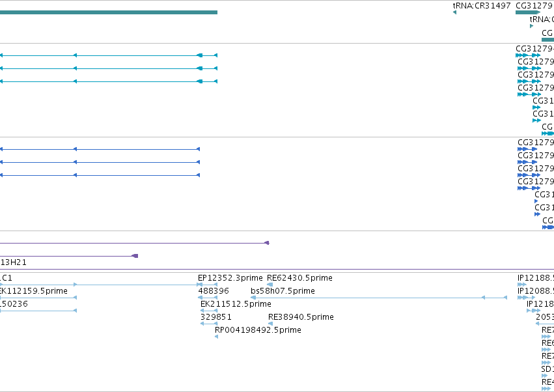Click the tRNA:CR31497 gene label
This screenshot has width=554, height=392.
[482, 6]
